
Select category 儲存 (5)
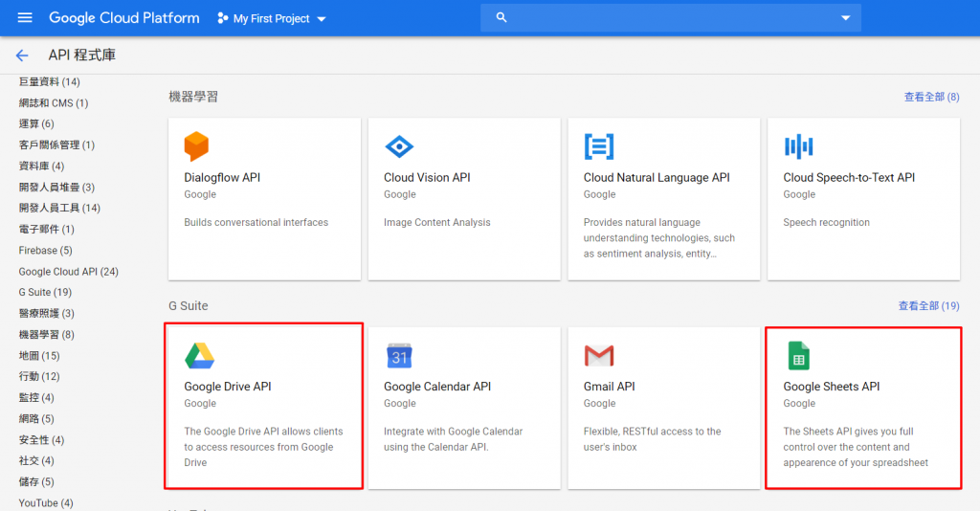pos(36,482)
